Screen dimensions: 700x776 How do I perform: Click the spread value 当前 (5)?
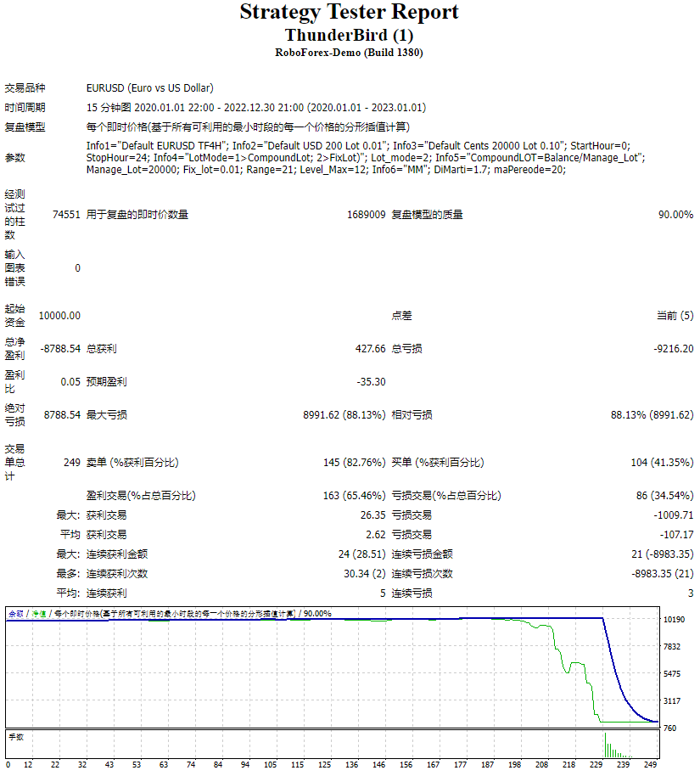(x=675, y=315)
